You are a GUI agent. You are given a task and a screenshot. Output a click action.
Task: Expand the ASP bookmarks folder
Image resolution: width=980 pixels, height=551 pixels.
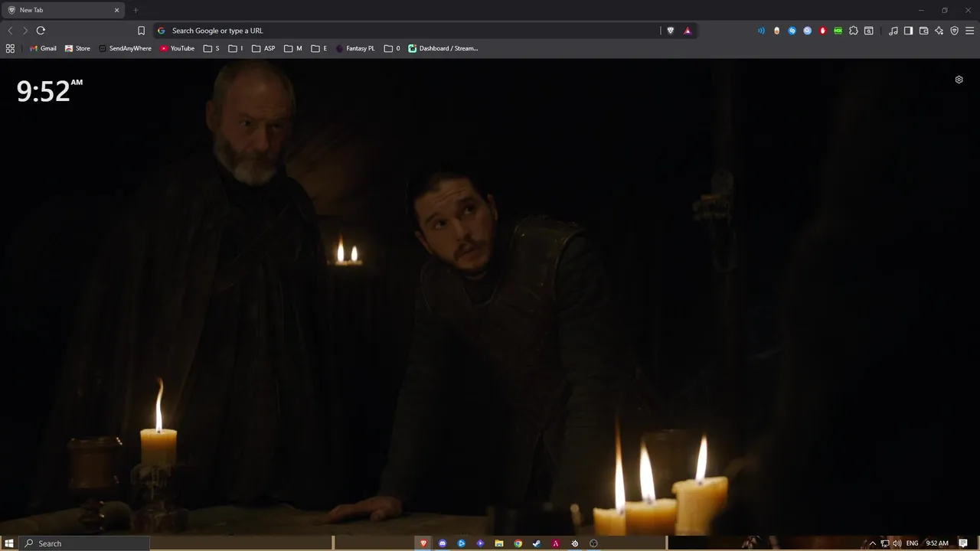click(x=263, y=48)
